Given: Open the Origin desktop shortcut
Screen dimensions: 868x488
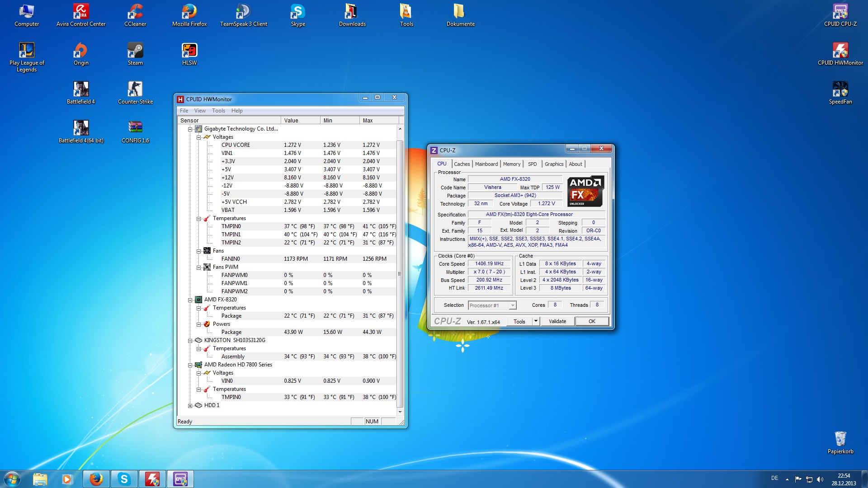Looking at the screenshot, I should coord(81,54).
